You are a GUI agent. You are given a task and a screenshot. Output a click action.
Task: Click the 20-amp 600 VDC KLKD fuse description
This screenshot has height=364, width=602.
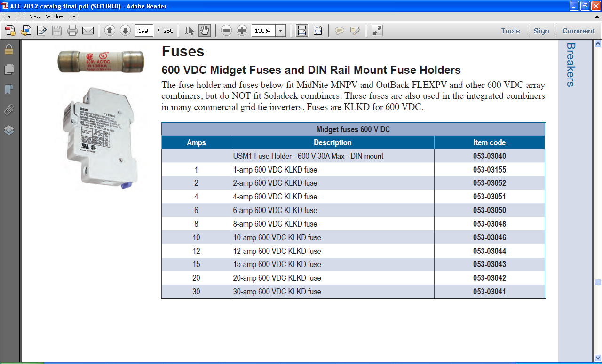pos(277,278)
